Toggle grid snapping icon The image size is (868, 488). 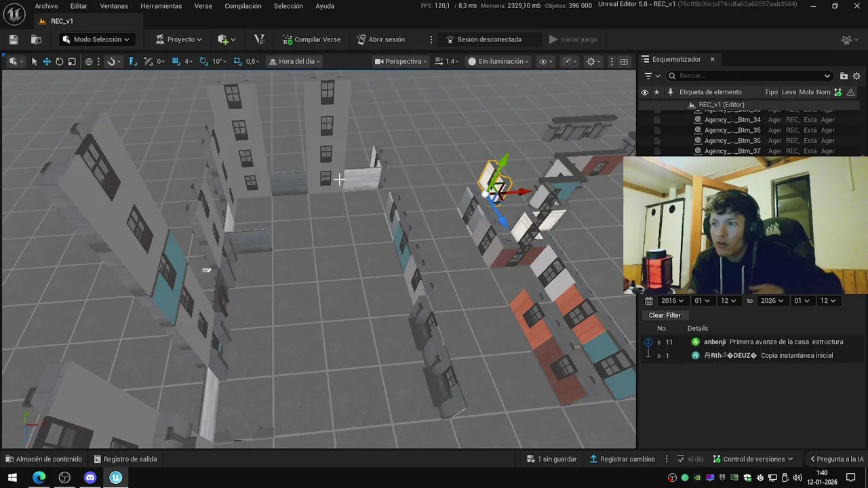point(176,62)
